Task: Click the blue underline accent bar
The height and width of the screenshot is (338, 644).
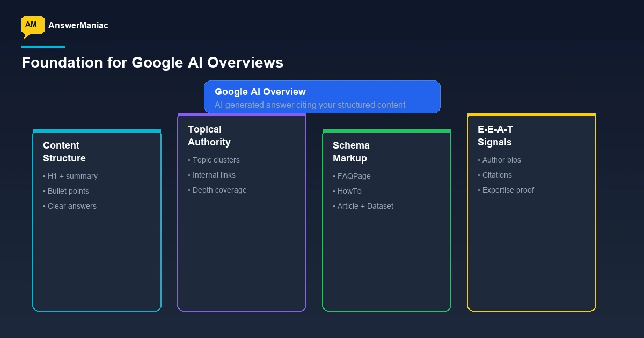Action: (43, 47)
